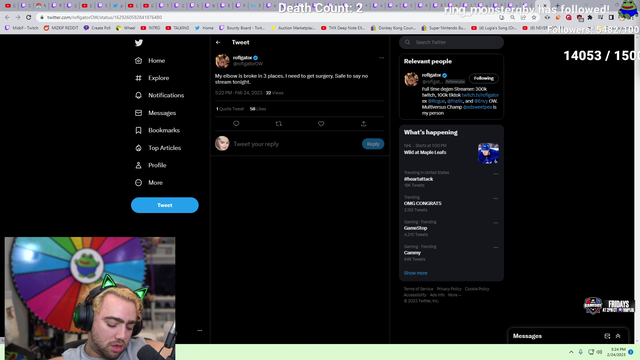Toggle the Following button for roflgator

click(484, 78)
